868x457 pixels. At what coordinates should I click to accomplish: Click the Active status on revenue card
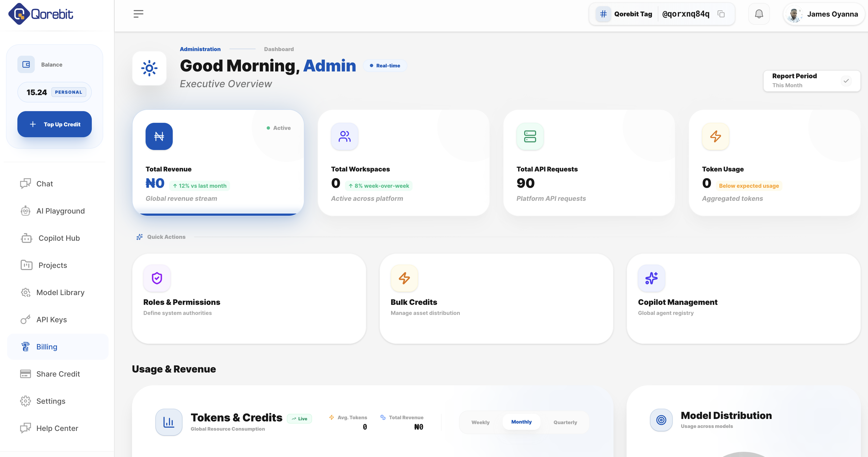pyautogui.click(x=279, y=128)
